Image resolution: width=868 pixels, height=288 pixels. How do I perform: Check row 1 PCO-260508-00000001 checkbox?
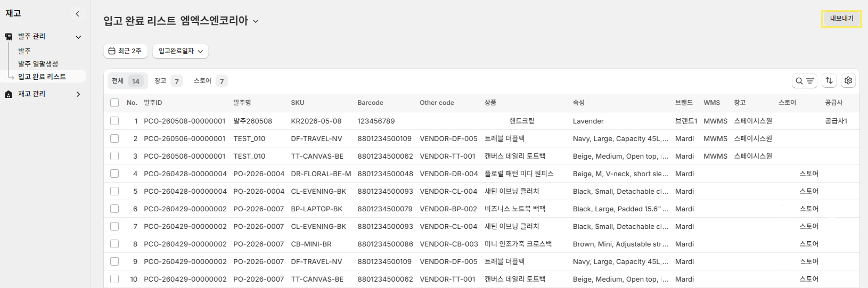pyautogui.click(x=114, y=121)
